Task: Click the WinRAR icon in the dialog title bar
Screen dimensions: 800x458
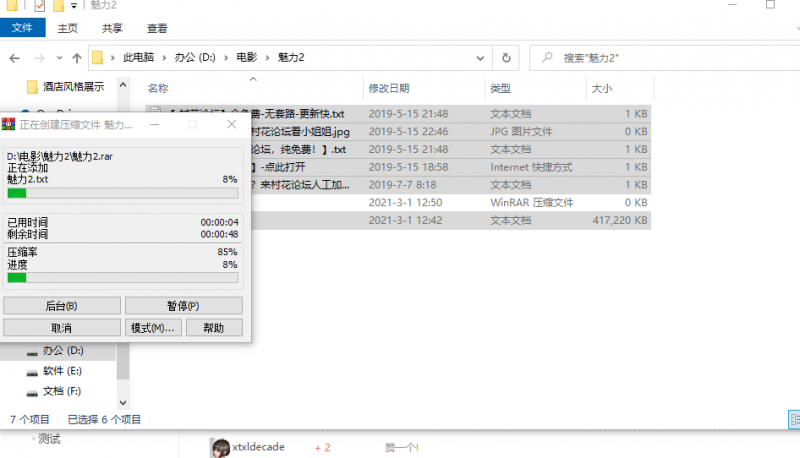Action: (x=9, y=125)
